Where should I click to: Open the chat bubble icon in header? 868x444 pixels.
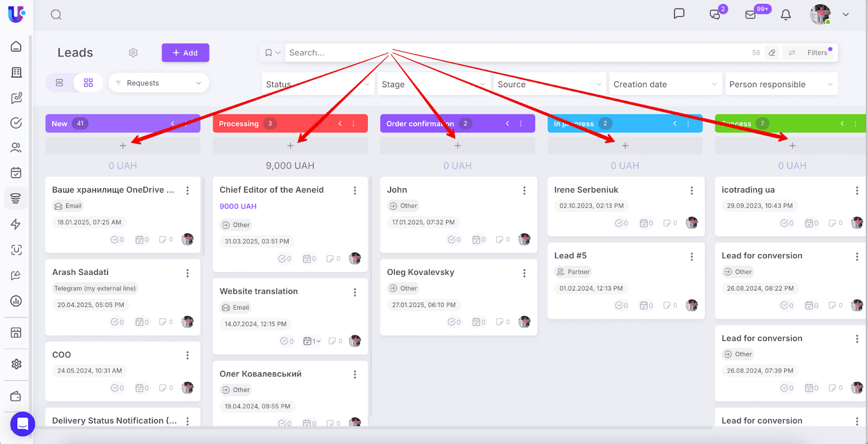[x=679, y=14]
